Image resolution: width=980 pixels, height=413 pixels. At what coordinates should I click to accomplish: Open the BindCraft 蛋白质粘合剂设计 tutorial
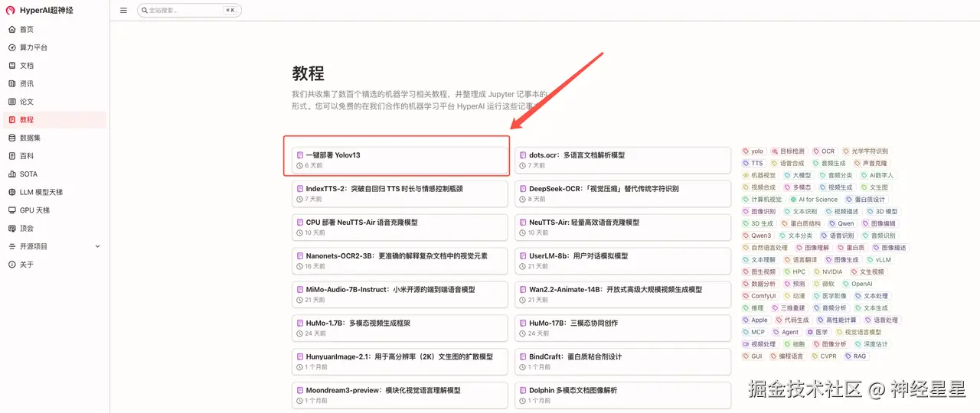pos(623,362)
